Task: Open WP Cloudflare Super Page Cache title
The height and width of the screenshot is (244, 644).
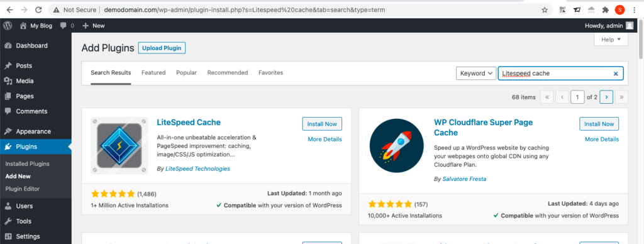Action: (484, 127)
